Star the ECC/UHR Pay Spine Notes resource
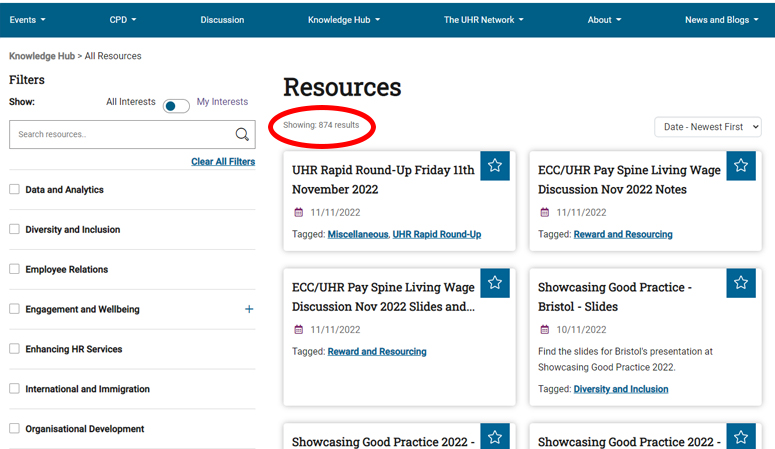 (741, 166)
